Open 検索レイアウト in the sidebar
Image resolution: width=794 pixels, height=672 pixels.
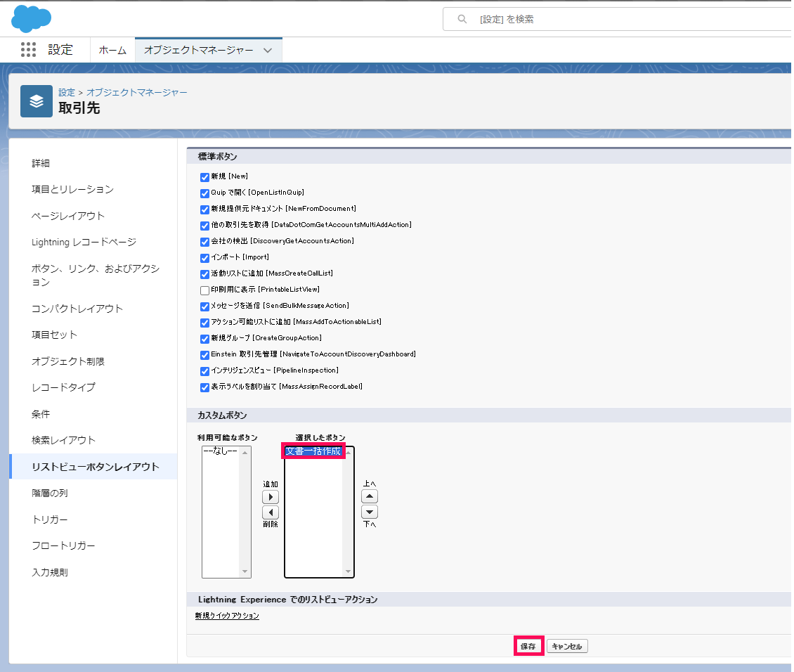coord(63,440)
